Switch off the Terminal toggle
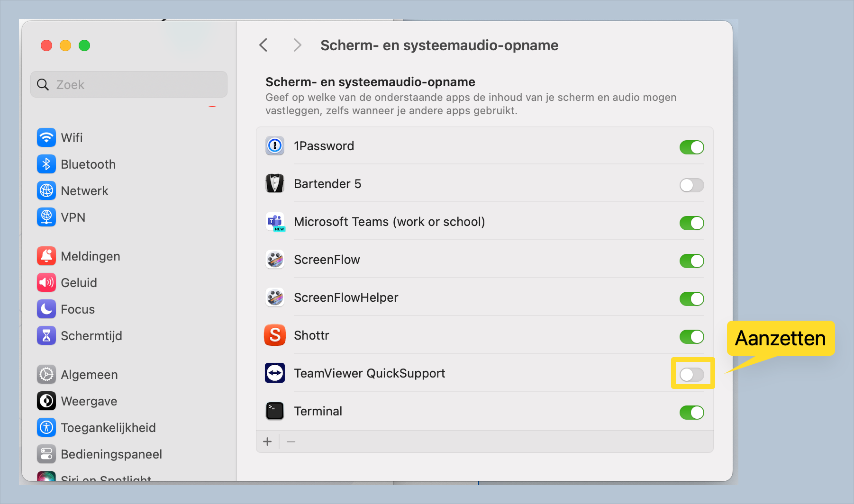This screenshot has width=854, height=504. [x=691, y=413]
